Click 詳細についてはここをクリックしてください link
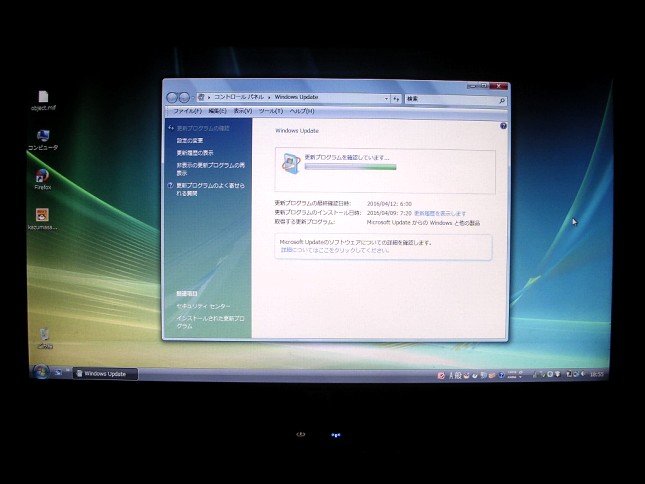 pos(335,250)
